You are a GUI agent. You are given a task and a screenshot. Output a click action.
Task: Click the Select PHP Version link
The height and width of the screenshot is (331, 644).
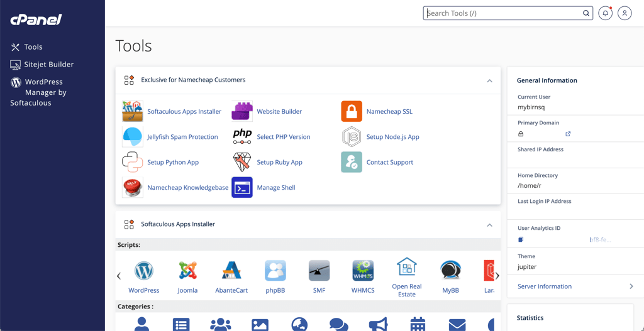(284, 137)
